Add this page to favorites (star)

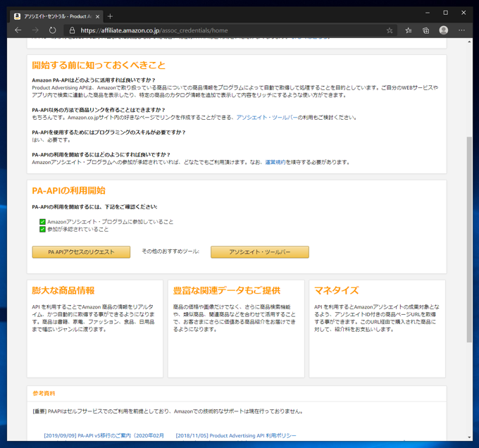tap(390, 30)
